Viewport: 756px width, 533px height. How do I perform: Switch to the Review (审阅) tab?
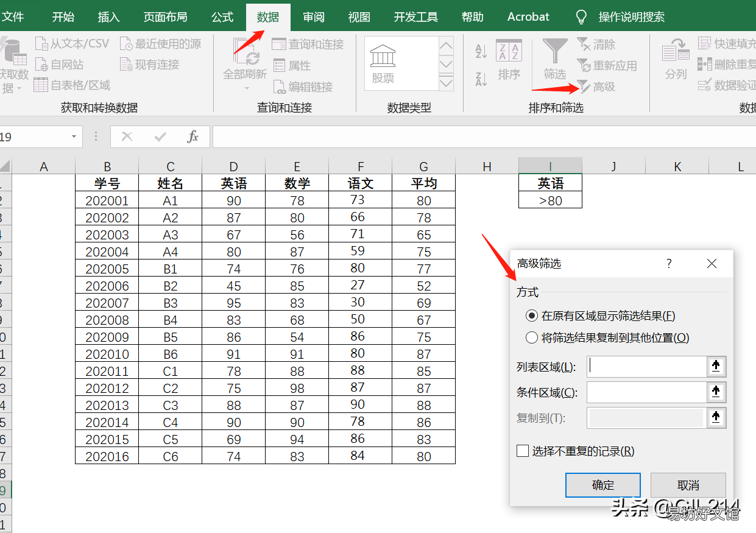pos(314,16)
